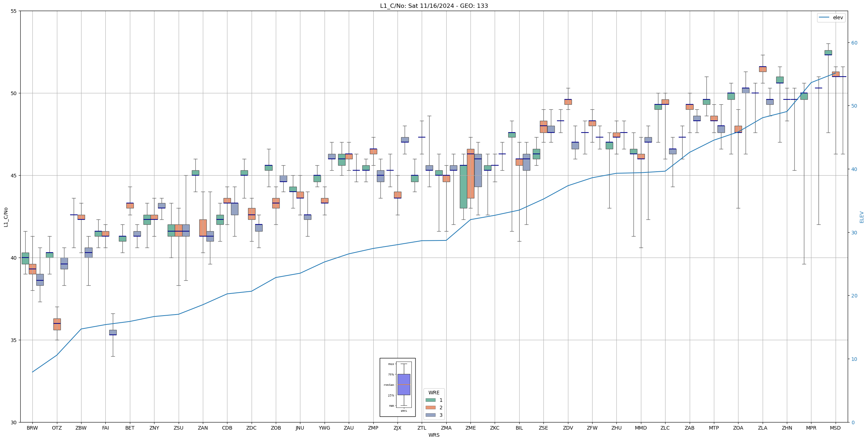Click the WRE legend title

[434, 393]
